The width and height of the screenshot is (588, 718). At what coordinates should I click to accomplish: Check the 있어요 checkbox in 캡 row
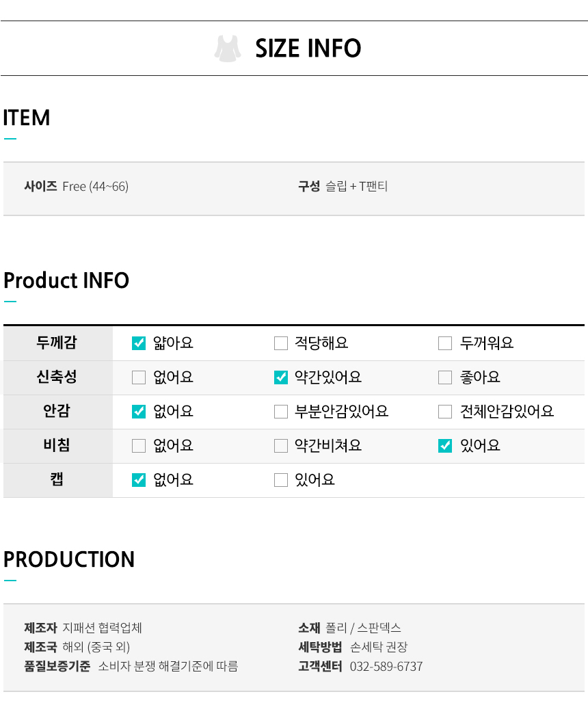click(x=281, y=480)
